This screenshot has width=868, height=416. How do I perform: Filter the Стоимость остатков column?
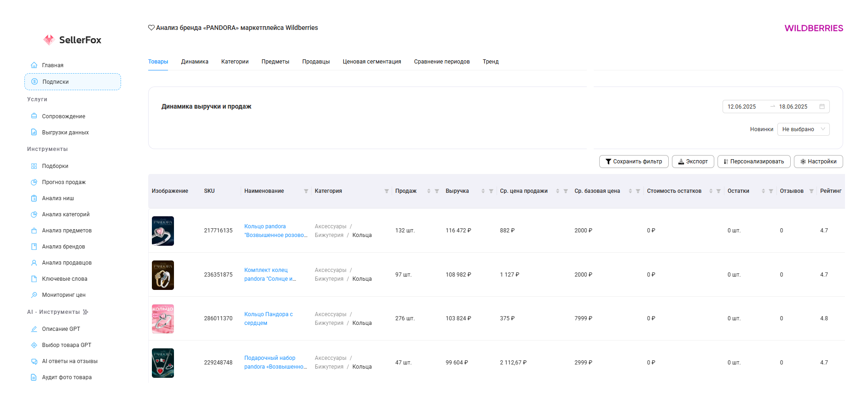click(x=718, y=191)
